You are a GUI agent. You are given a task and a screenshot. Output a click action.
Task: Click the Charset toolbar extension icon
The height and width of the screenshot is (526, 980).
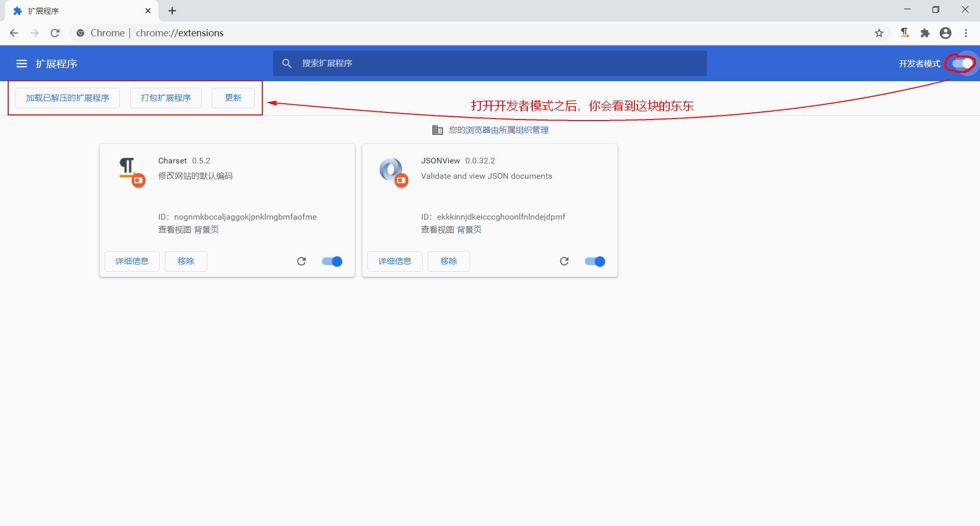tap(904, 33)
